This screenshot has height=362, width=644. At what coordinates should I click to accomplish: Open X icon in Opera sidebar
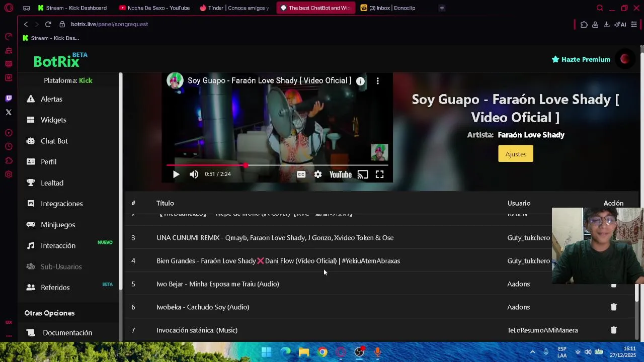click(x=9, y=112)
